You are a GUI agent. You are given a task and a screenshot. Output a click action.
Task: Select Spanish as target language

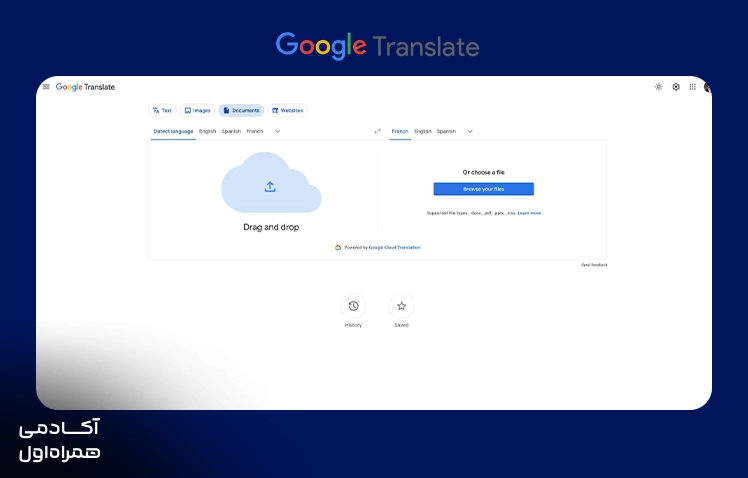[447, 131]
